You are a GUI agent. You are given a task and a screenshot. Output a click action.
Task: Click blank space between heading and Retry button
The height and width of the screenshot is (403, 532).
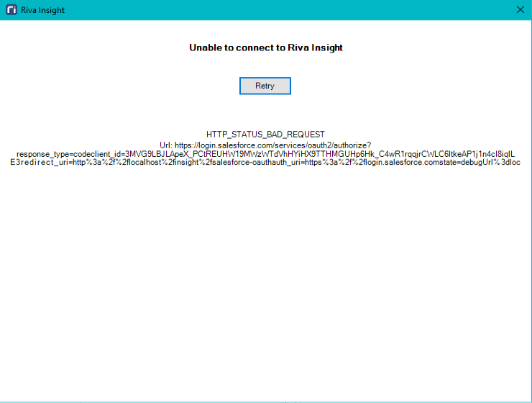[265, 65]
